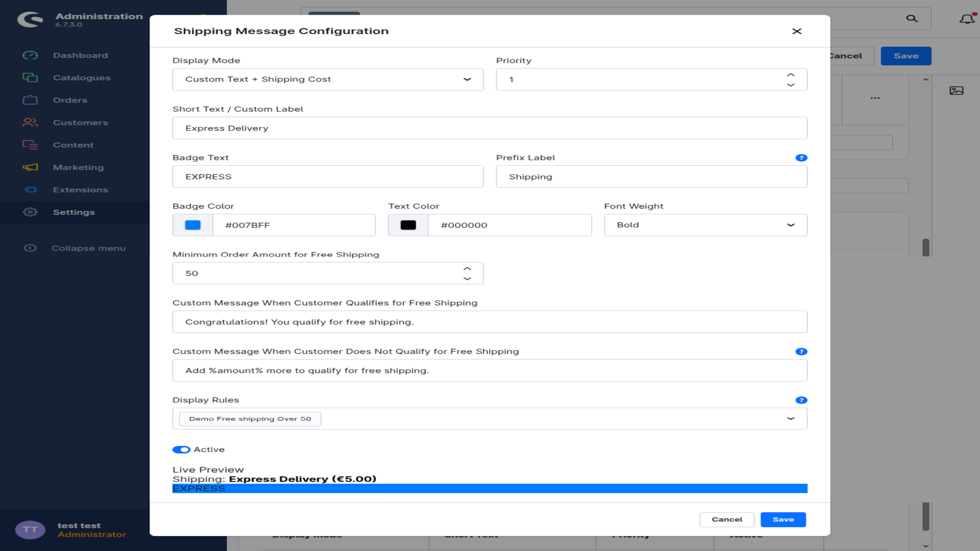Screen dimensions: 980x551
Task: Open the Orders menu
Action: [70, 100]
